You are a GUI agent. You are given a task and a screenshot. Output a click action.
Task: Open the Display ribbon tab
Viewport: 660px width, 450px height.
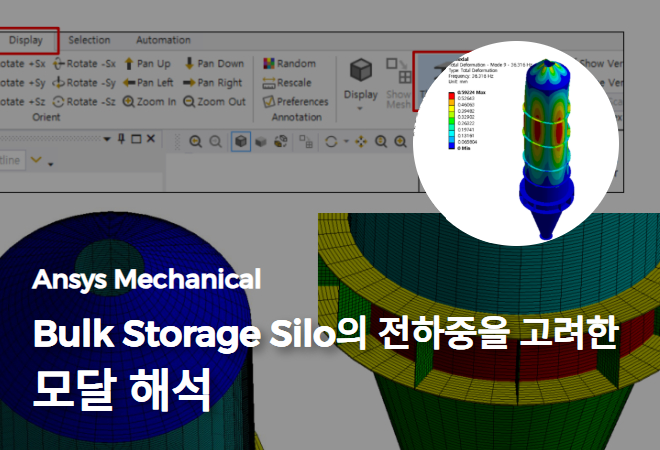coord(26,40)
